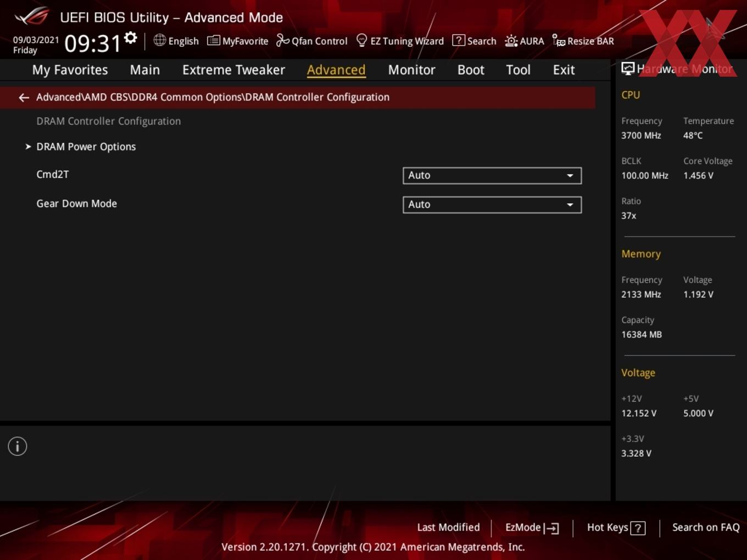Select the Cmd2T label
The width and height of the screenshot is (747, 560).
pyautogui.click(x=53, y=174)
